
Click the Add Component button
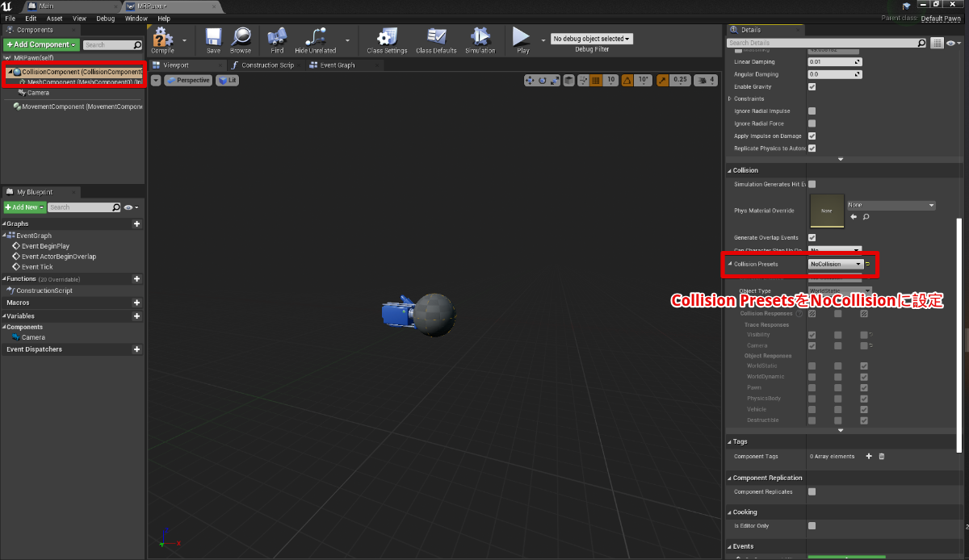coord(41,44)
